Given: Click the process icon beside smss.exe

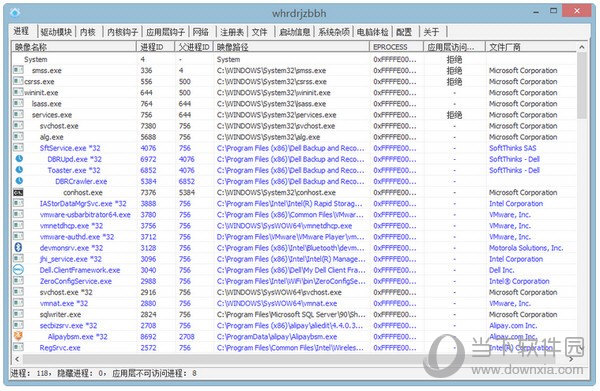Looking at the screenshot, I should [18, 70].
